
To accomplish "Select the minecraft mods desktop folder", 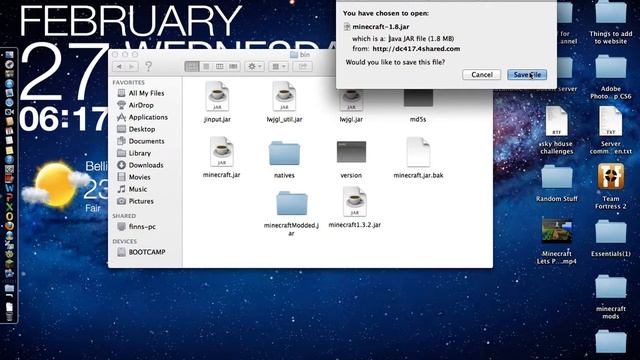I will point(611,287).
